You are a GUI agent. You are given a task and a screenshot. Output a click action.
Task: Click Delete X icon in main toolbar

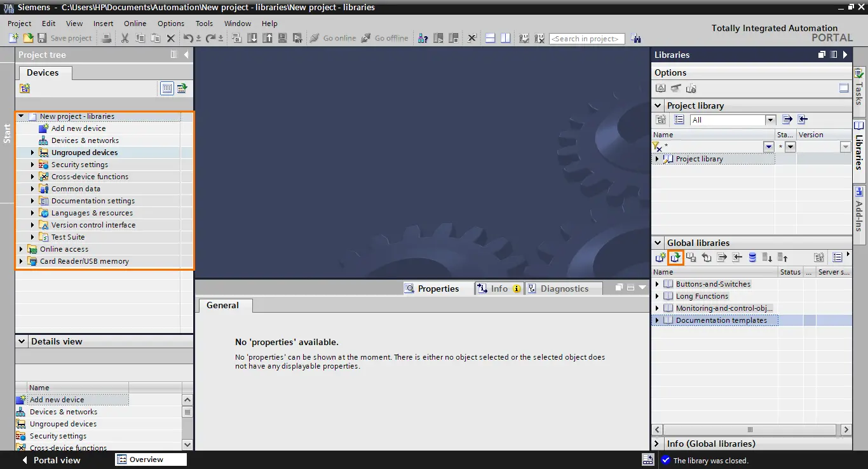(170, 38)
